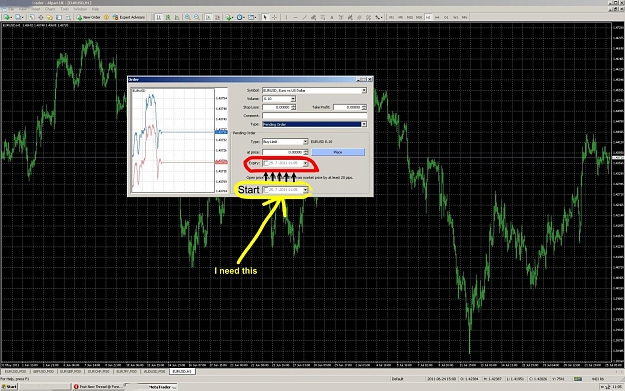Switch to the first EURUSD,M30 chart tab

click(15, 371)
